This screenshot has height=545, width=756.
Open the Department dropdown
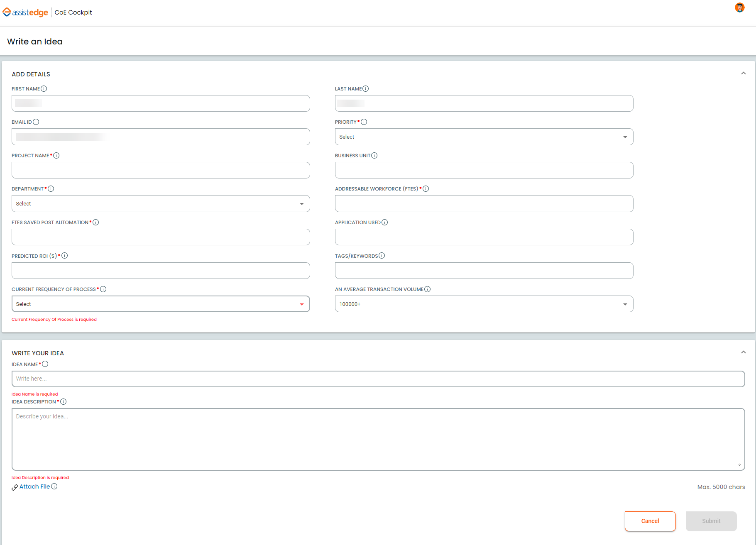point(161,204)
